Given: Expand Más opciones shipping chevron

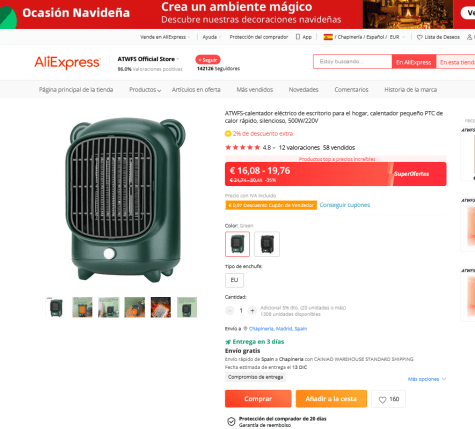Looking at the screenshot, I should tap(444, 379).
